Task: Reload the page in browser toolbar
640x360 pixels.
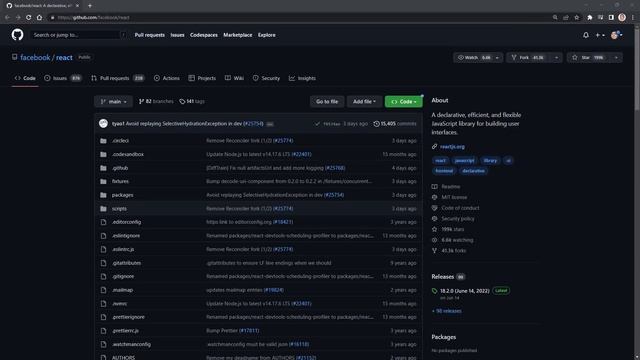Action: pos(29,18)
